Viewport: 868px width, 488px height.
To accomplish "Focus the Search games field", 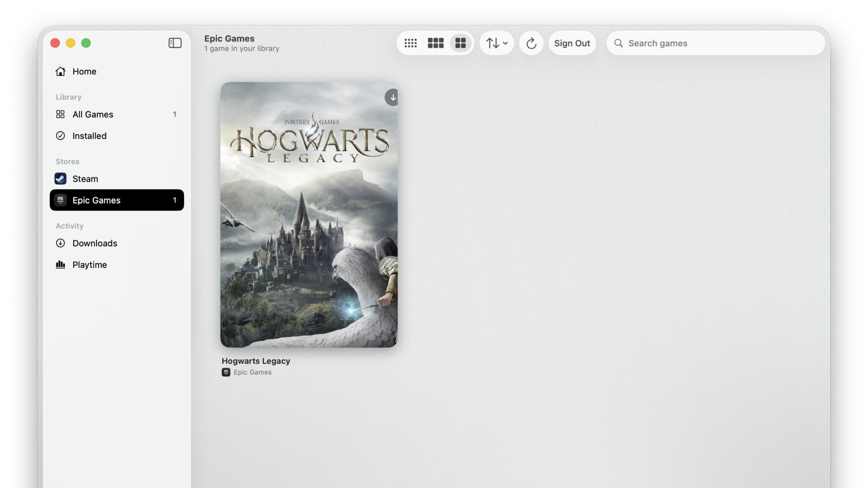I will click(715, 43).
